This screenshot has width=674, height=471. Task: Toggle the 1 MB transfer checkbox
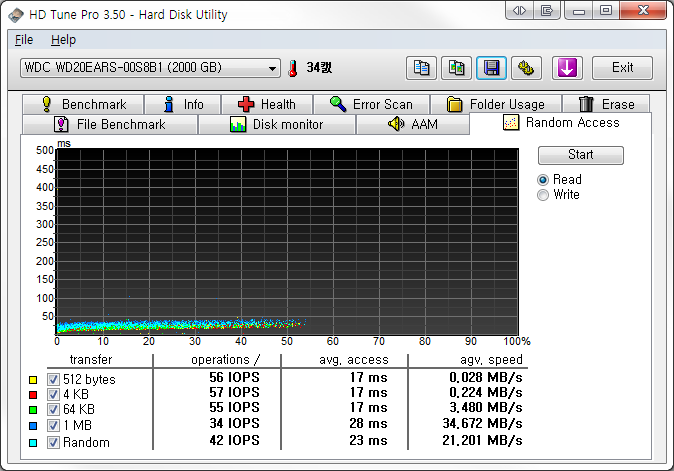coord(53,425)
